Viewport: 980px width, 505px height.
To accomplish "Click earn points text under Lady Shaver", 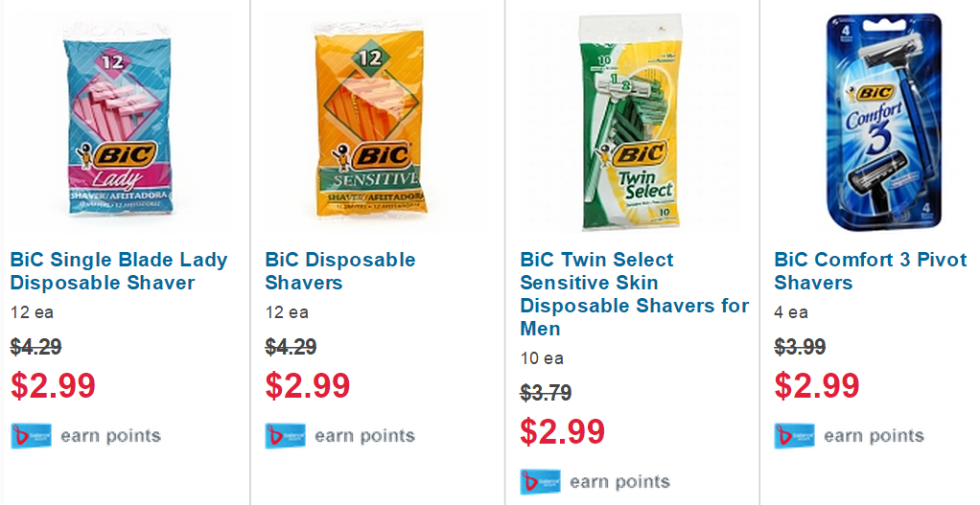I will click(x=110, y=436).
